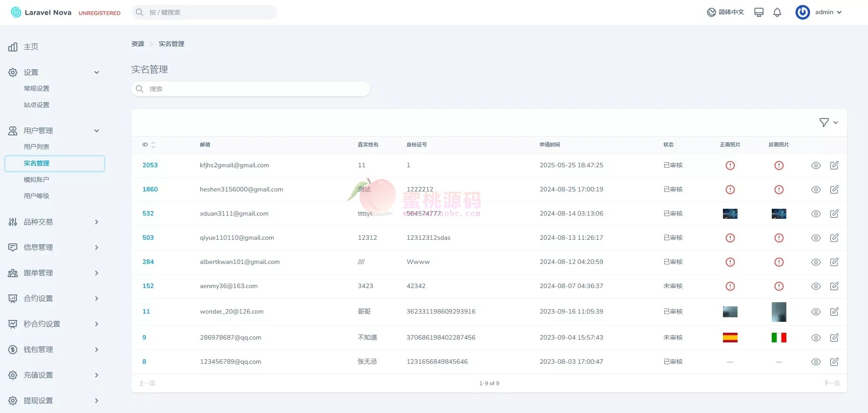Select 站点设置 in the sidebar
Viewport: 868px width, 413px height.
pyautogui.click(x=36, y=105)
